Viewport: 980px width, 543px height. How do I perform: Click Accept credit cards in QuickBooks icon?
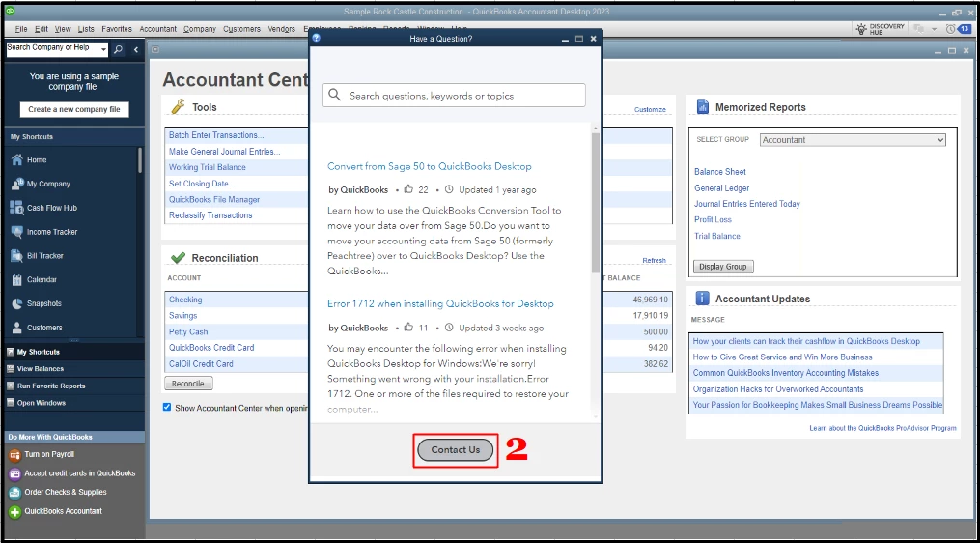point(14,473)
